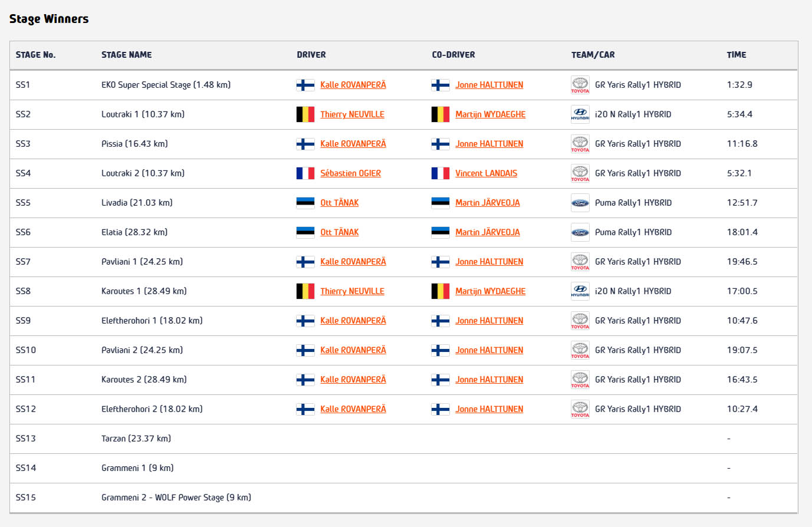This screenshot has width=812, height=527.
Task: Click the CO-DRIVER column header
Action: tap(453, 55)
